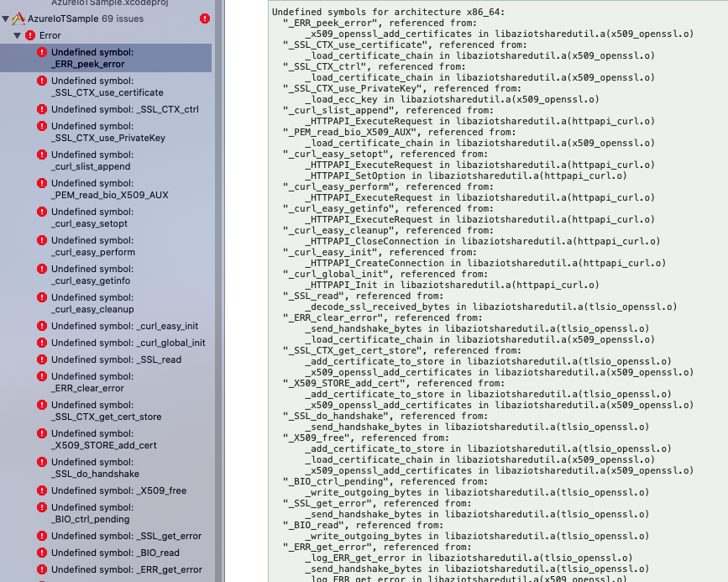The width and height of the screenshot is (728, 582).
Task: Collapse the AzureIoTSample issues group
Action: click(7, 17)
